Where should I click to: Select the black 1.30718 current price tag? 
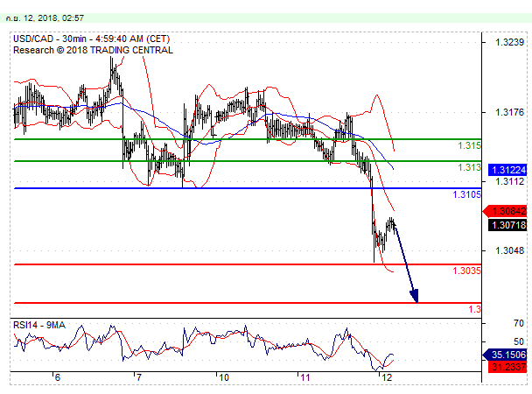point(507,225)
